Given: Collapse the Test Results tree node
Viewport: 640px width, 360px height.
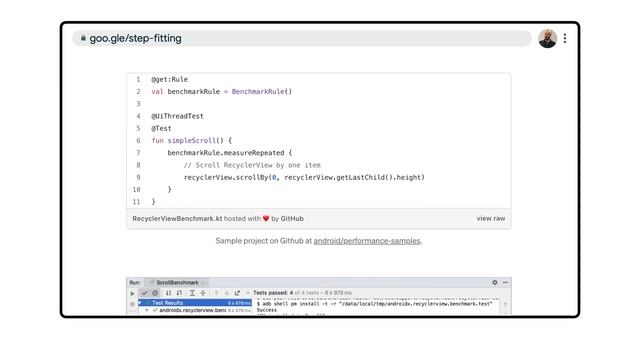Looking at the screenshot, I should (x=140, y=303).
